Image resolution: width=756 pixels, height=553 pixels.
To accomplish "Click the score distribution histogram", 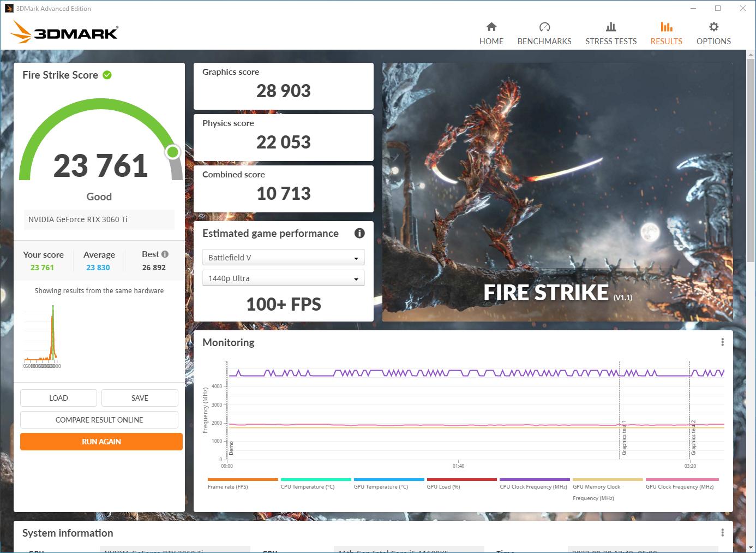I will pyautogui.click(x=43, y=336).
